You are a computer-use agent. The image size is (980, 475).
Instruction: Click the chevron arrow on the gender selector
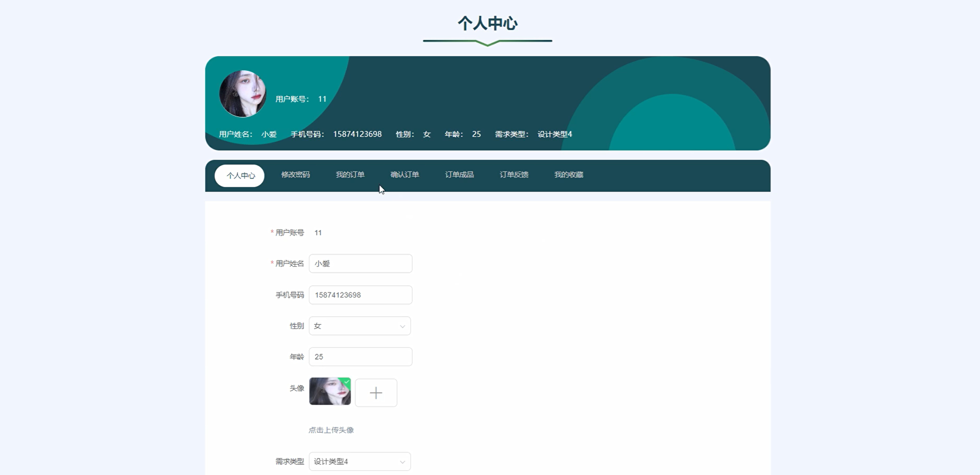tap(402, 326)
